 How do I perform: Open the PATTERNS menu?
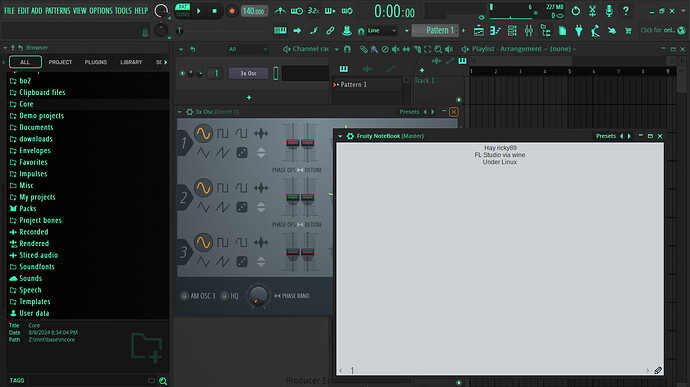(x=58, y=11)
